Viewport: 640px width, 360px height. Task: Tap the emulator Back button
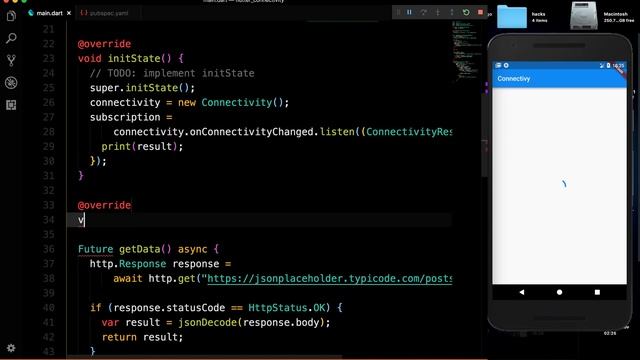point(522,292)
